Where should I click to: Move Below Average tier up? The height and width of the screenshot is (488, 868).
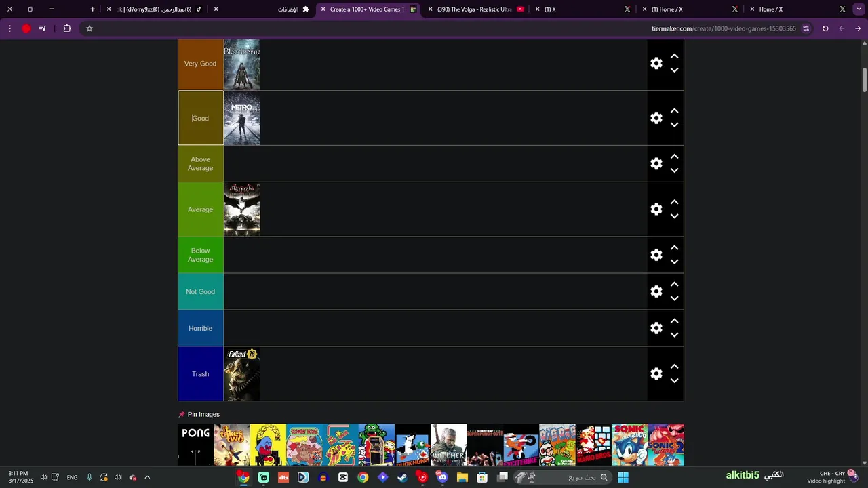(x=674, y=248)
